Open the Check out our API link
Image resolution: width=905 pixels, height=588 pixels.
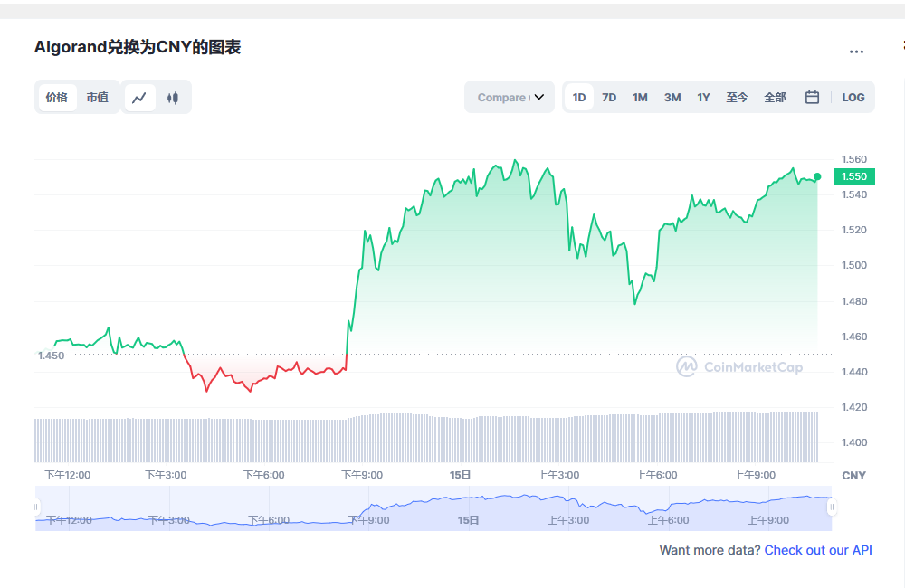[818, 550]
